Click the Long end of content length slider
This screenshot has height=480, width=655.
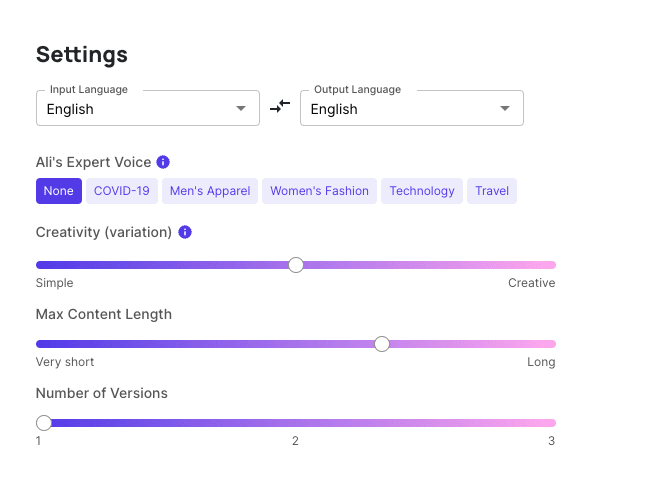click(551, 344)
